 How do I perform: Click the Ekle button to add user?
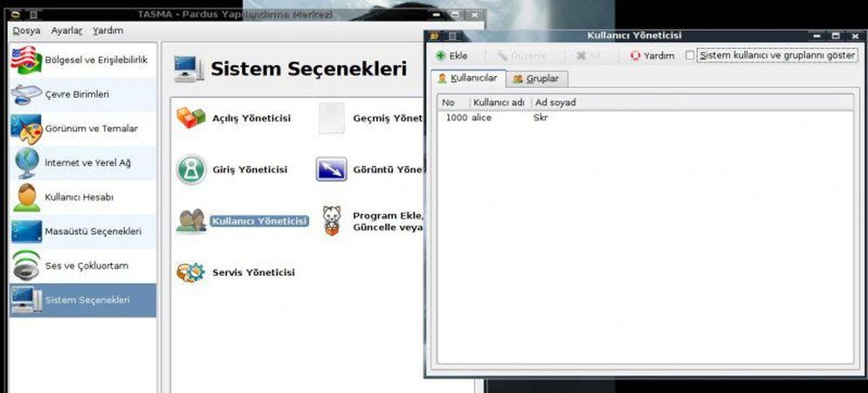pyautogui.click(x=451, y=56)
